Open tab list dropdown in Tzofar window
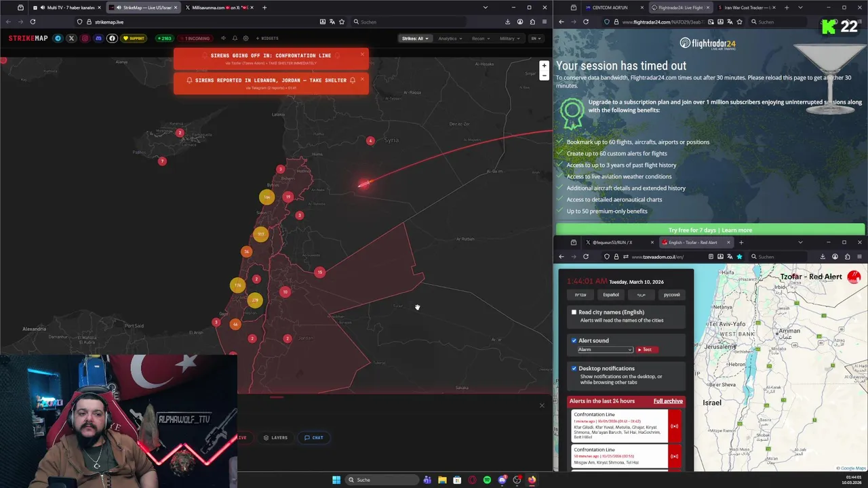The height and width of the screenshot is (488, 868). (x=800, y=242)
